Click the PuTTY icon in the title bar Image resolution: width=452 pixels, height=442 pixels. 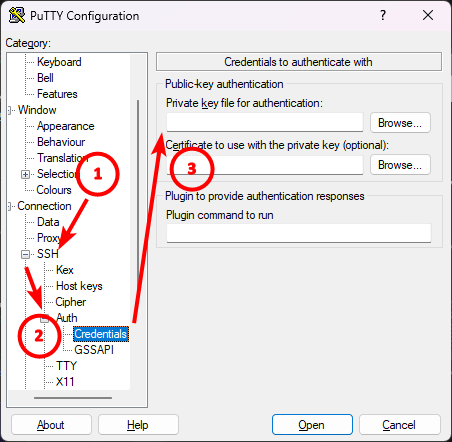[x=17, y=15]
